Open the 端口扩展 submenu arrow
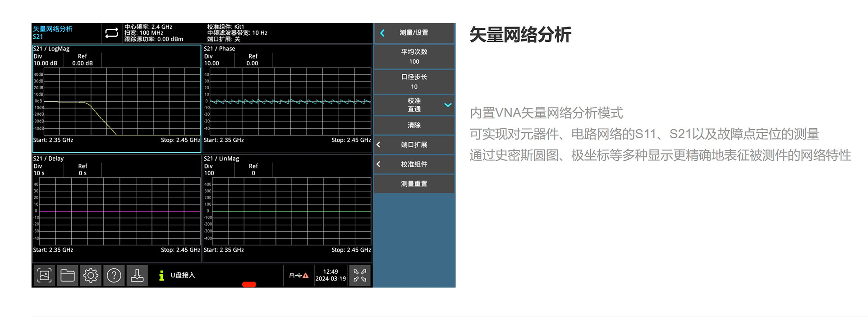Viewport: 868px width, 317px height. pyautogui.click(x=378, y=145)
